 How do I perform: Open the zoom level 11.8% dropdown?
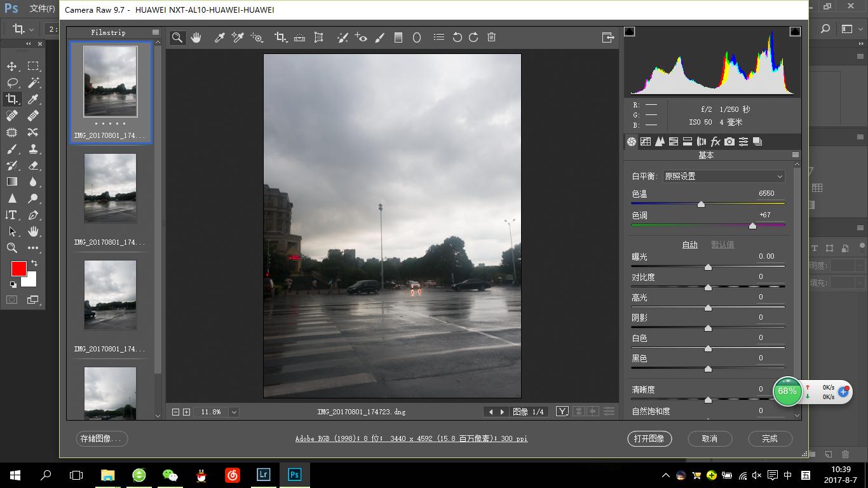pos(234,412)
